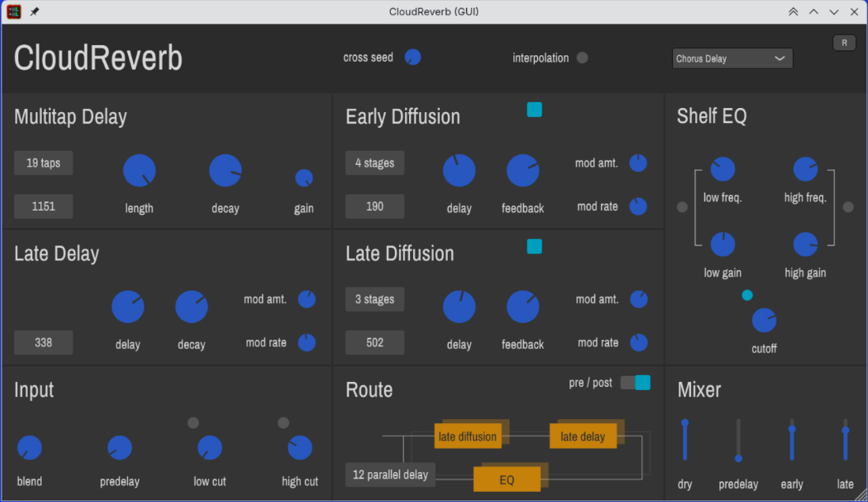Click the Mixer predelay slider

tap(738, 440)
